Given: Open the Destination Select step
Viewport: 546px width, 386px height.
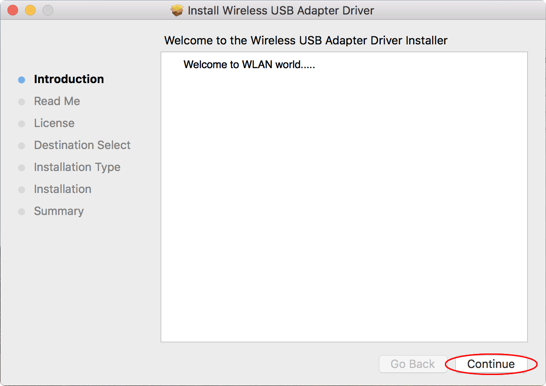Looking at the screenshot, I should tap(82, 145).
